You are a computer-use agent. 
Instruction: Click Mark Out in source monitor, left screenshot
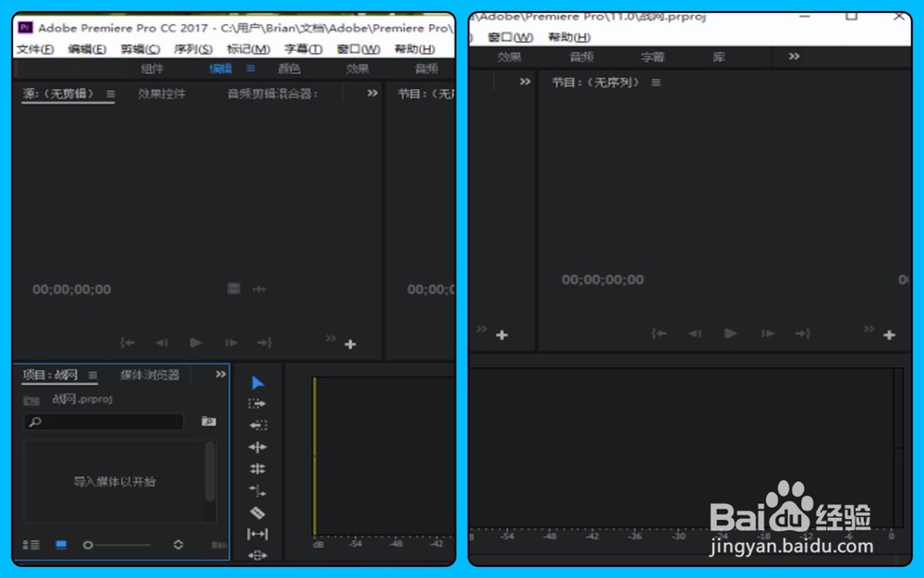(x=264, y=343)
